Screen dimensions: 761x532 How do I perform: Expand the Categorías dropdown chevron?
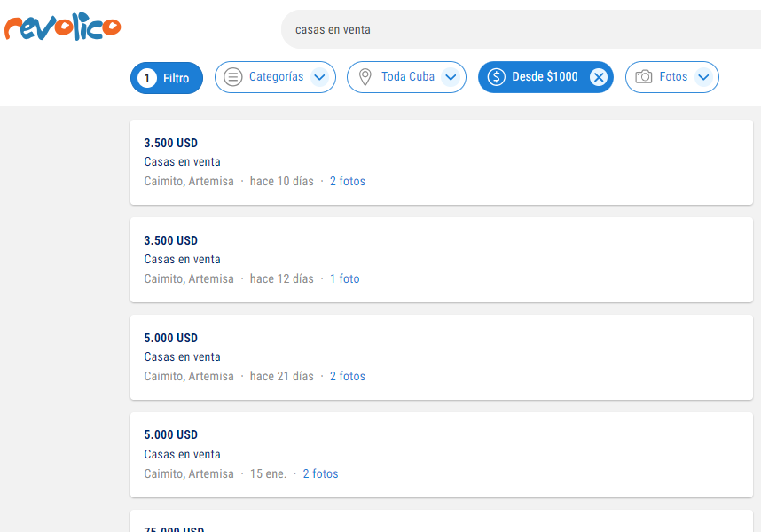pyautogui.click(x=319, y=76)
